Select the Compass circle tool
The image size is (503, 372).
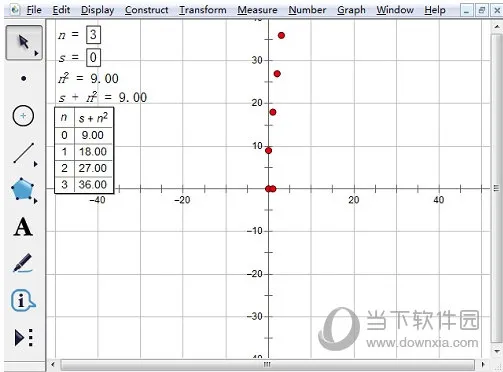point(23,116)
